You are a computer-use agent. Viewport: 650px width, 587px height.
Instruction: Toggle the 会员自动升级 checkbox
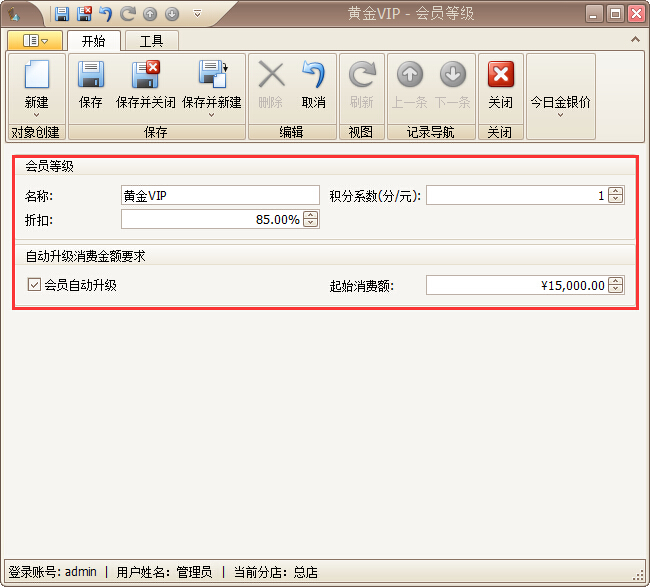click(35, 285)
